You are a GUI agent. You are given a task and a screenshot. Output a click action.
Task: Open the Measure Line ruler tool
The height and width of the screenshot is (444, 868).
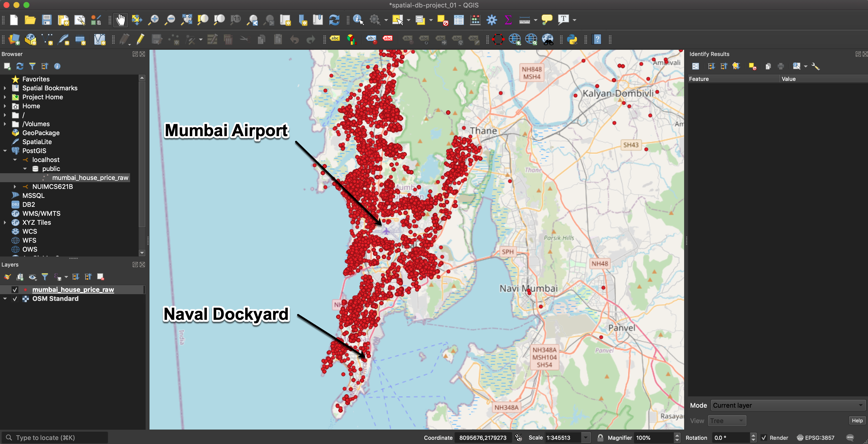tap(524, 20)
